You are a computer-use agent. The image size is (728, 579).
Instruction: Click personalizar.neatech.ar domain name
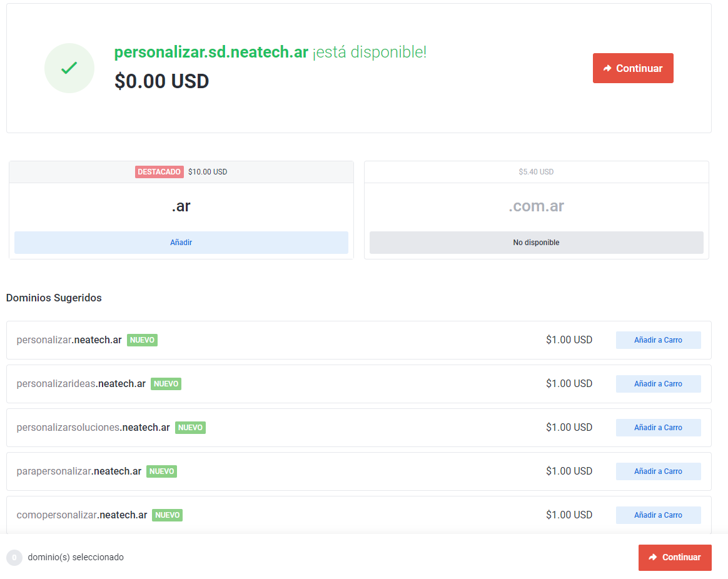tap(69, 340)
